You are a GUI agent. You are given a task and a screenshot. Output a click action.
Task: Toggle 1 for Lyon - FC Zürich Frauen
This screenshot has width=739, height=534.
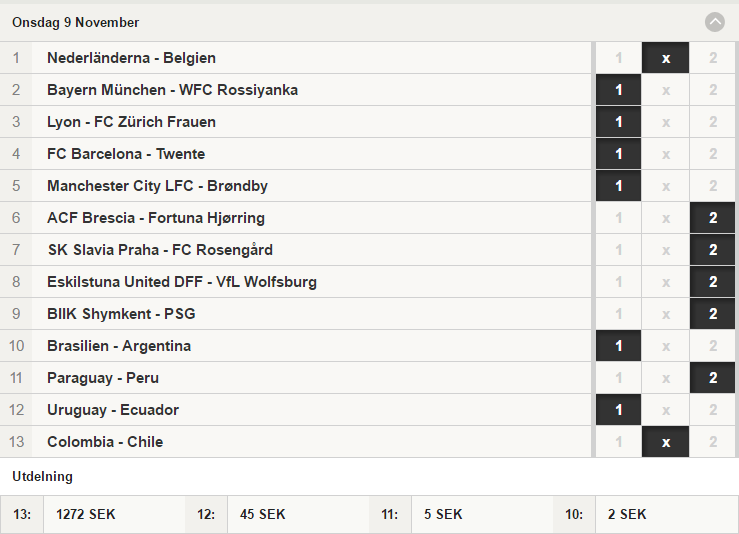(x=618, y=122)
